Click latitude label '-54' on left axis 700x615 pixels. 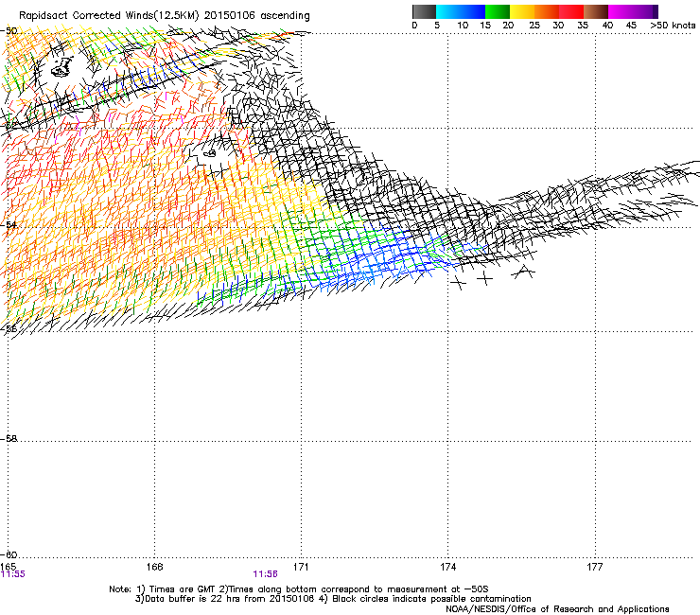[9, 224]
